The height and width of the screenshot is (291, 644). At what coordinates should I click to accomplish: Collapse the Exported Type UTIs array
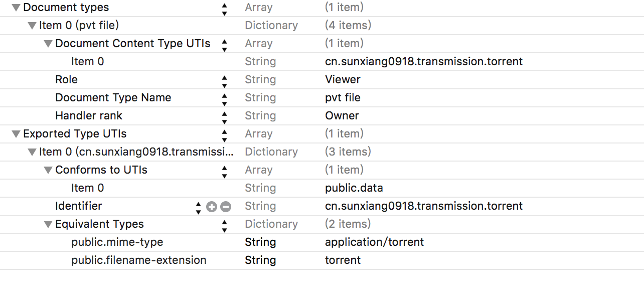[x=16, y=134]
